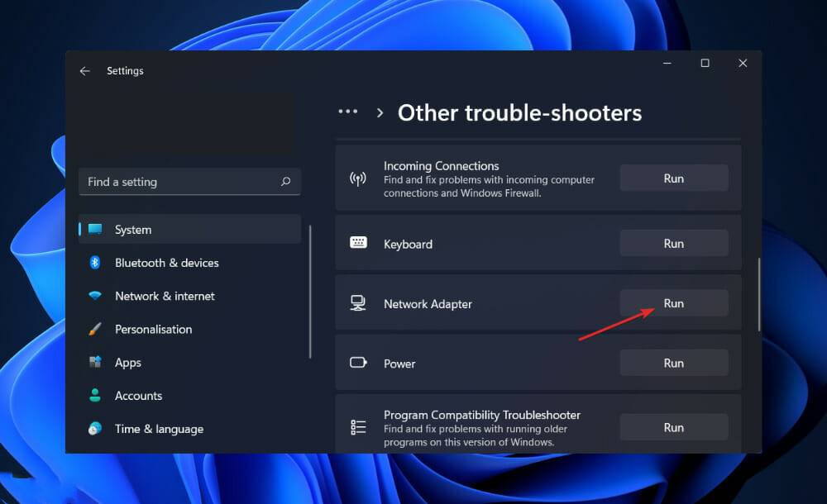
Task: Click the Time & language globe icon
Action: (x=95, y=428)
